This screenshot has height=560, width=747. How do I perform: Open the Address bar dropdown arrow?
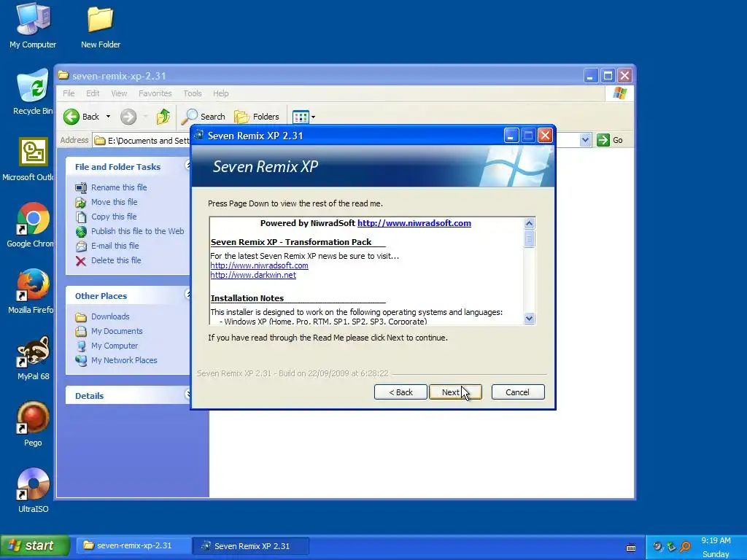tap(585, 140)
